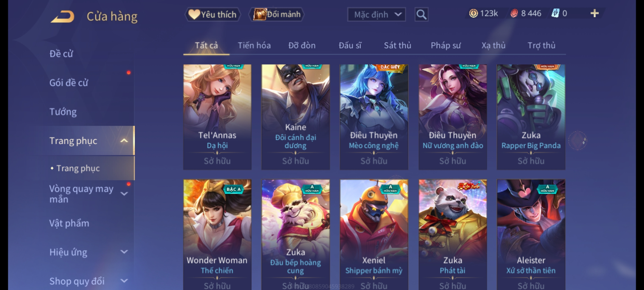The image size is (644, 290).
Task: Open Gói đề cử in the sidebar
Action: (69, 83)
